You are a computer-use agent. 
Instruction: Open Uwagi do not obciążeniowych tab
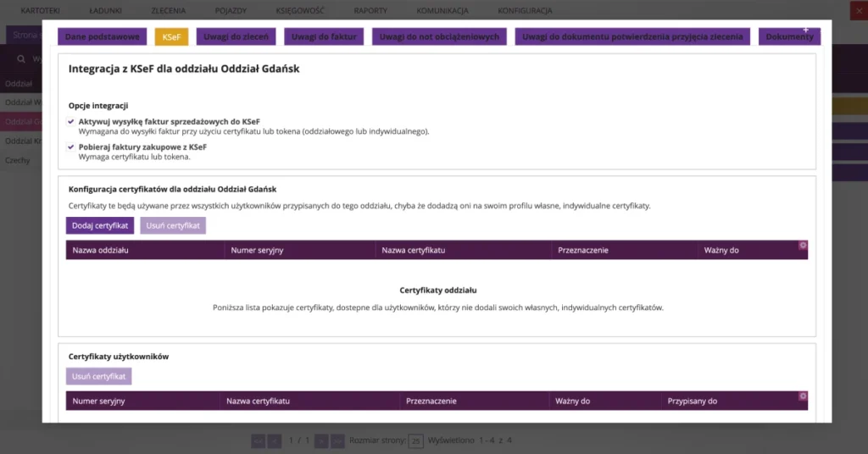[x=439, y=36]
